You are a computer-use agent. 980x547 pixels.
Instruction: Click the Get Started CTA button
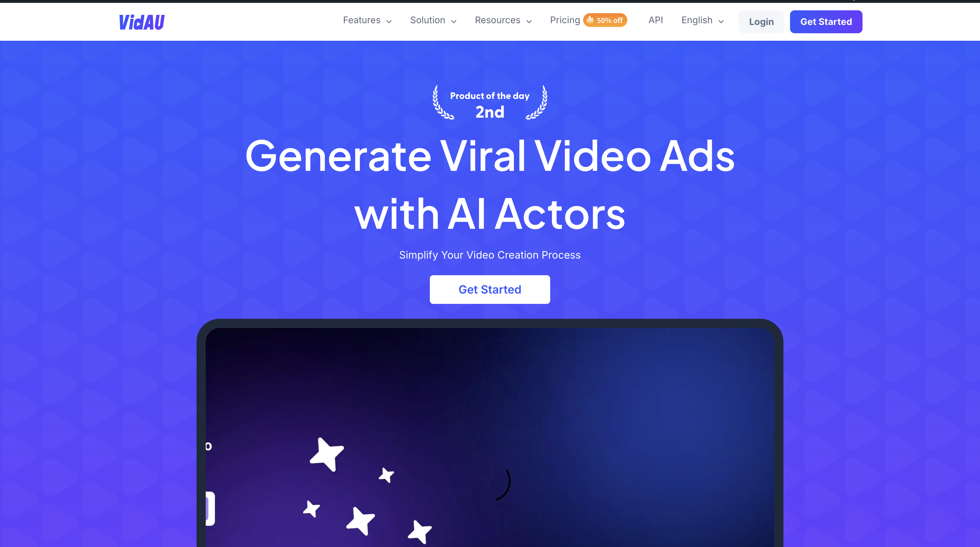489,290
